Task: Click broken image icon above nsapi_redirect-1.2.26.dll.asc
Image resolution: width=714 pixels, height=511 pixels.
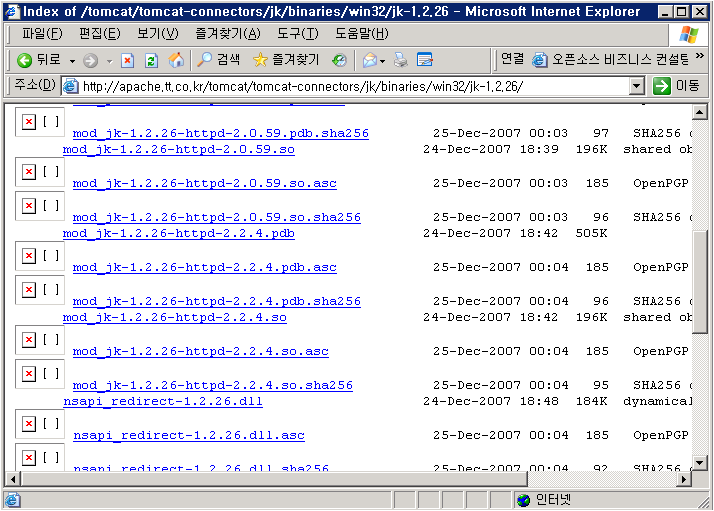Action: (29, 424)
